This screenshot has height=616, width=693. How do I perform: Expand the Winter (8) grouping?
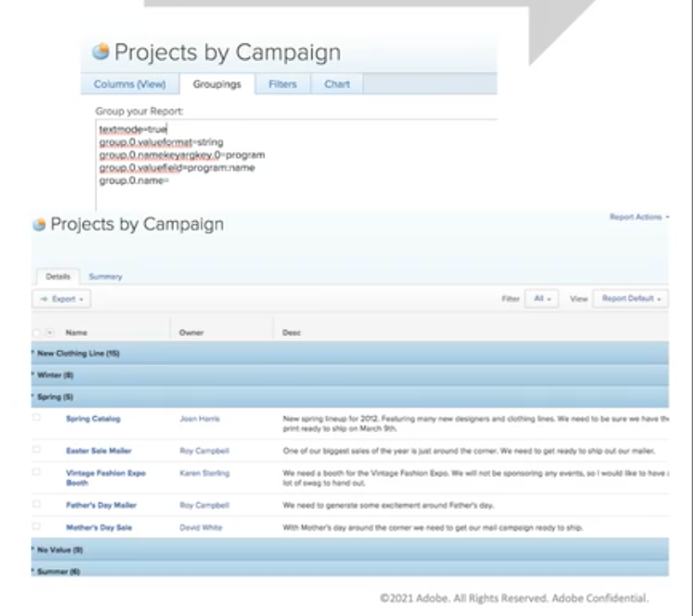point(55,375)
